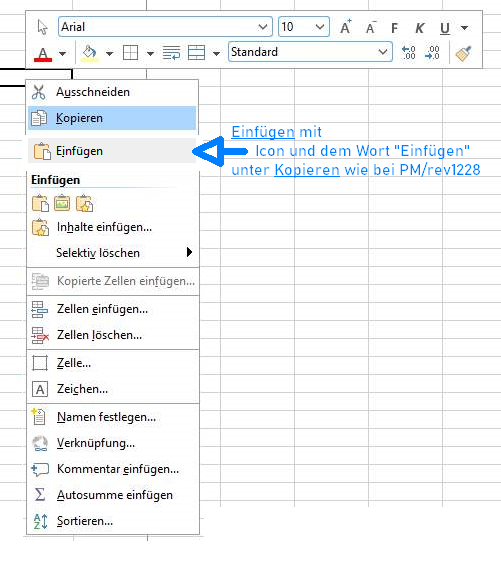501x576 pixels.
Task: Open Inhalte einfügen... dialog
Action: (113, 227)
